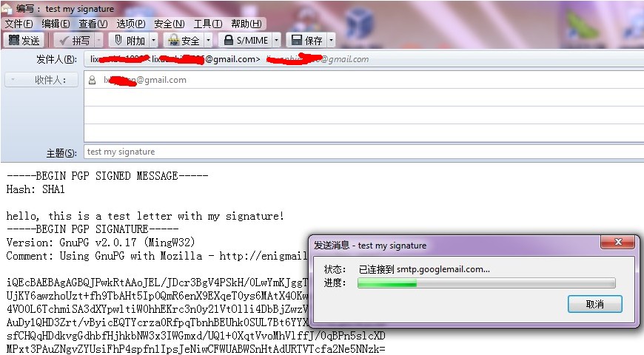Send the message with the 发送 button

(24, 40)
